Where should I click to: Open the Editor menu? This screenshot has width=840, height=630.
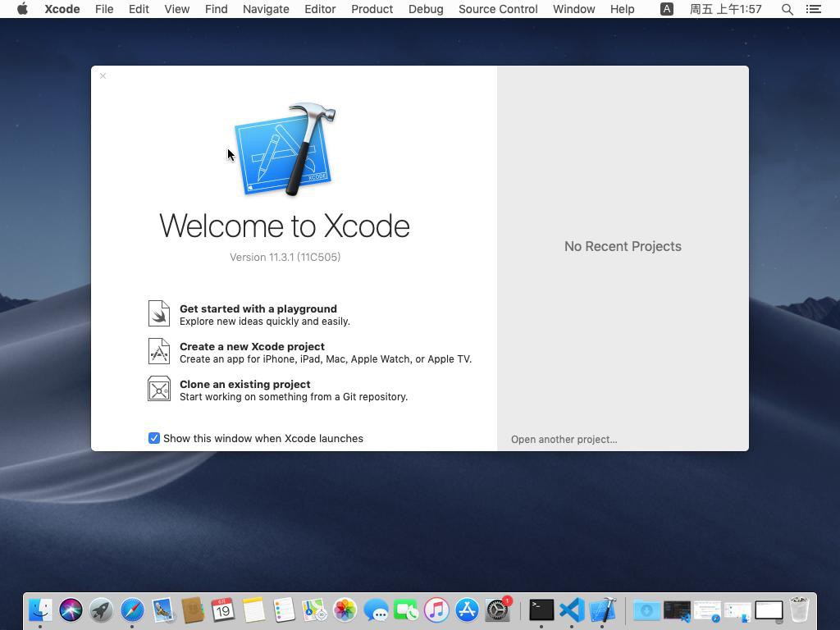[320, 9]
